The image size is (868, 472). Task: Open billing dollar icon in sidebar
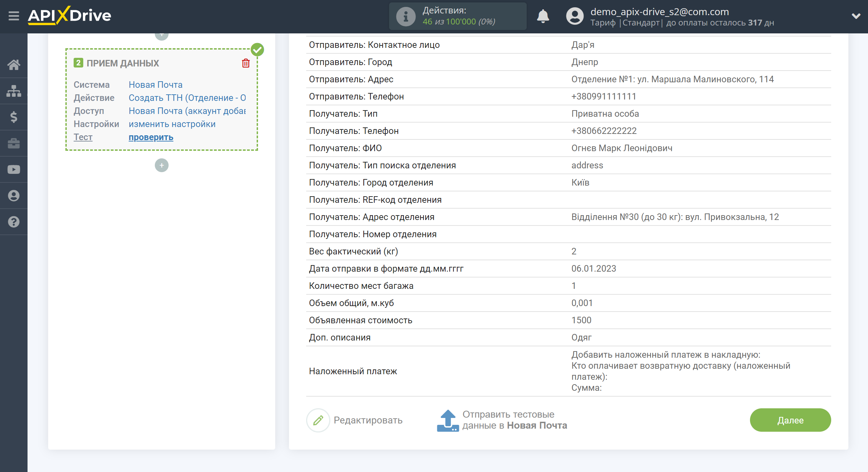[x=14, y=117]
